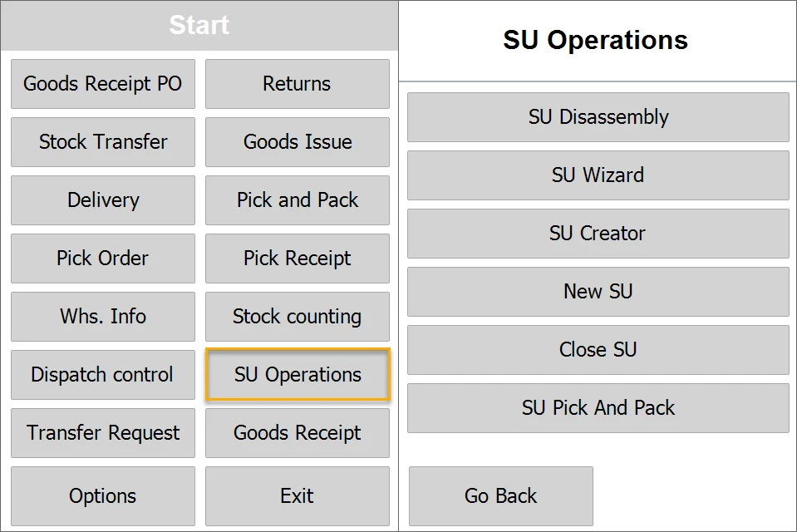Viewport: 797px width, 532px height.
Task: Launch the SU Wizard
Action: pyautogui.click(x=598, y=175)
